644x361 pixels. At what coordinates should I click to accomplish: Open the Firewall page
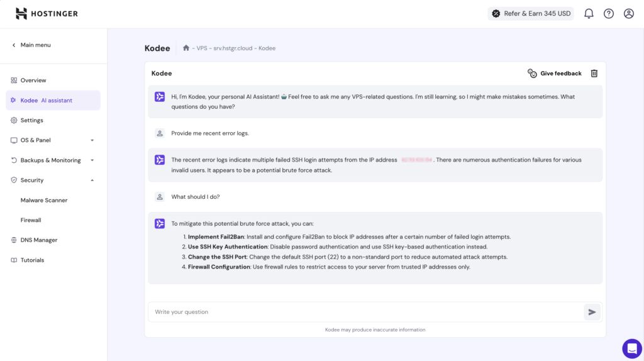(x=31, y=220)
